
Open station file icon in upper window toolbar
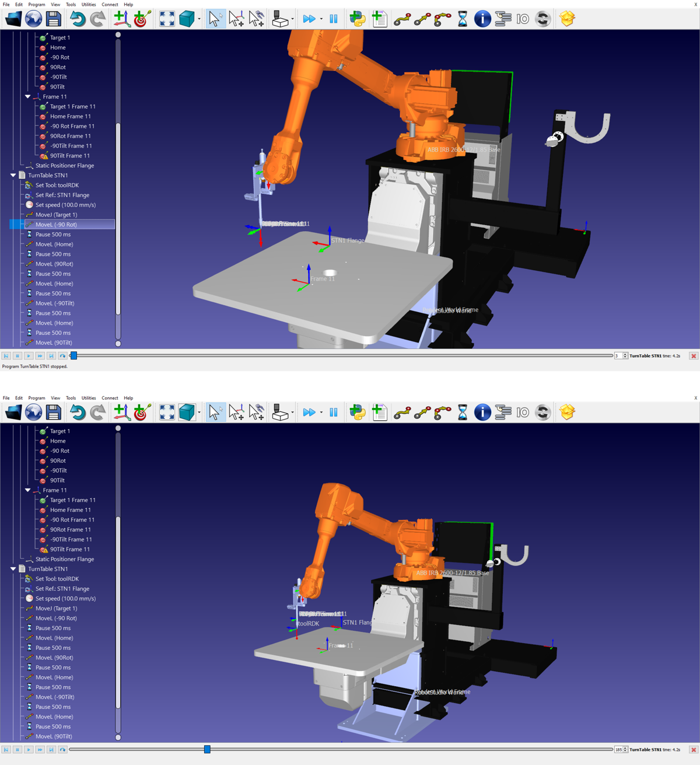tap(13, 19)
